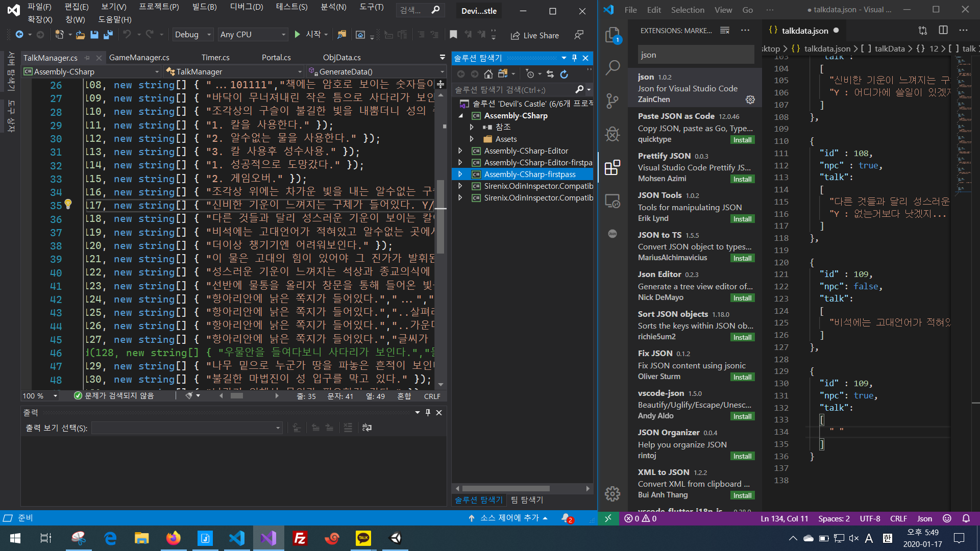980x551 pixels.
Task: Open the FileZilla icon in Windows taskbar
Action: coord(300,538)
